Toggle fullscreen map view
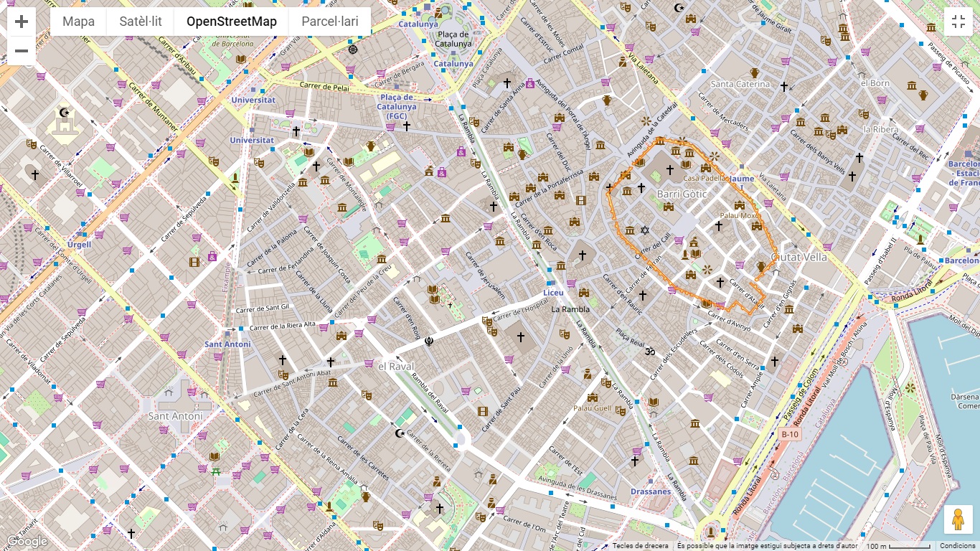 coord(958,22)
